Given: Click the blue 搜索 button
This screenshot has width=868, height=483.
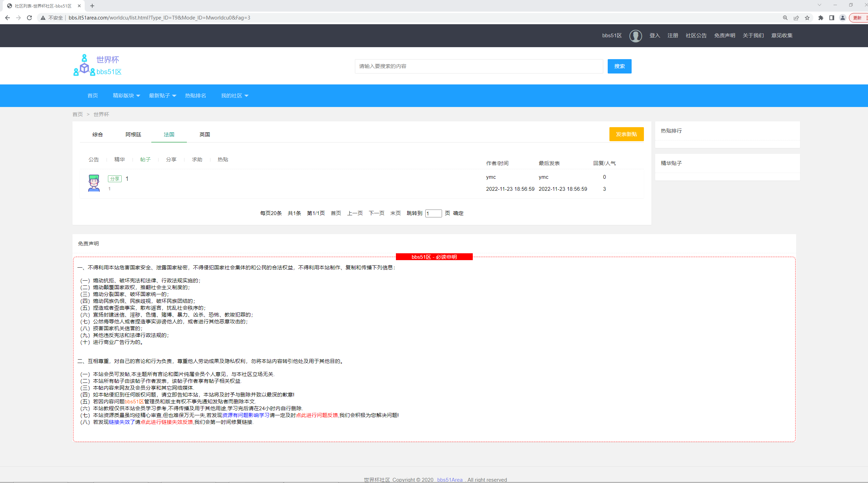Looking at the screenshot, I should [x=619, y=66].
